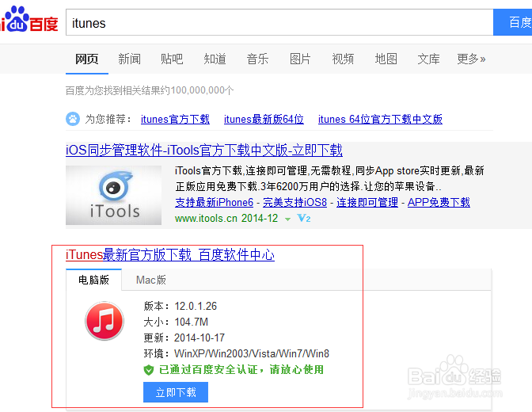Select the 电脑版 tab
532x412 pixels.
(x=93, y=280)
